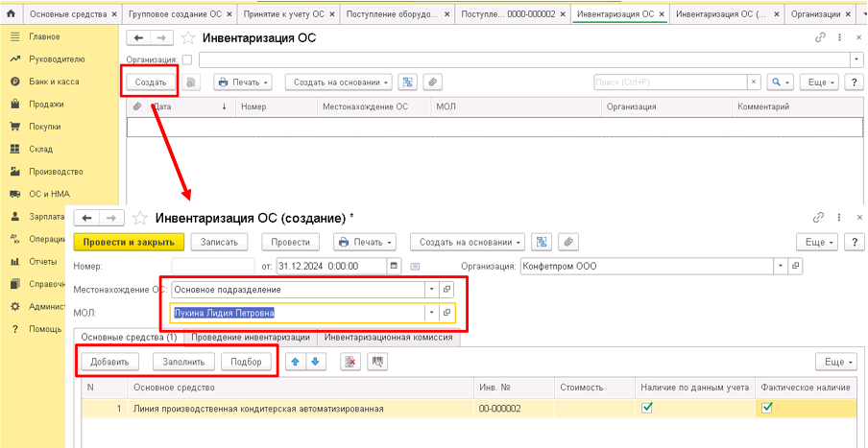The image size is (868, 448).
Task: Go back in Инвентаризация ОС list
Action: tap(139, 37)
